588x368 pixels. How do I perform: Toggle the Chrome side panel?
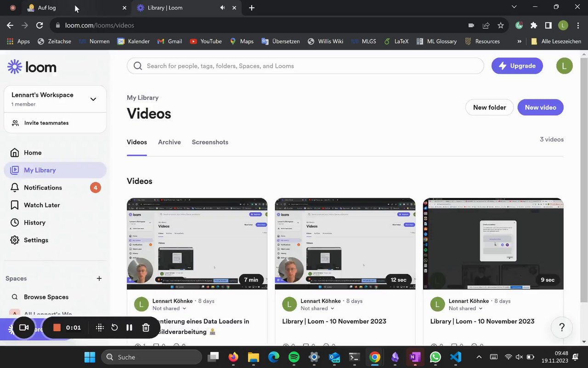pyautogui.click(x=548, y=25)
